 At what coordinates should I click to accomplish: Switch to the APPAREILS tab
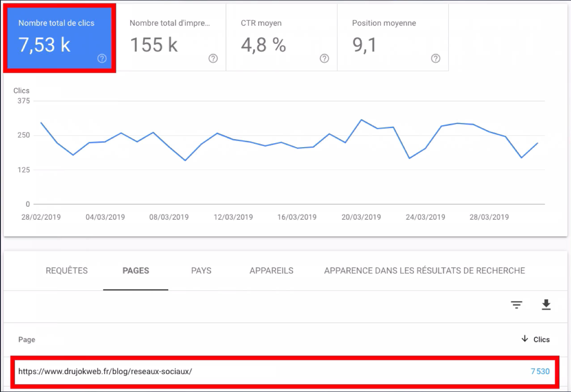pyautogui.click(x=271, y=271)
